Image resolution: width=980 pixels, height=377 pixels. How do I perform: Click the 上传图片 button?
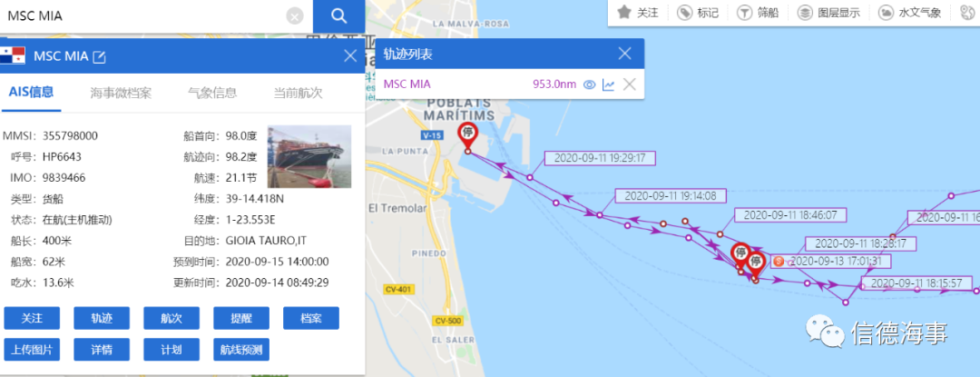32,350
